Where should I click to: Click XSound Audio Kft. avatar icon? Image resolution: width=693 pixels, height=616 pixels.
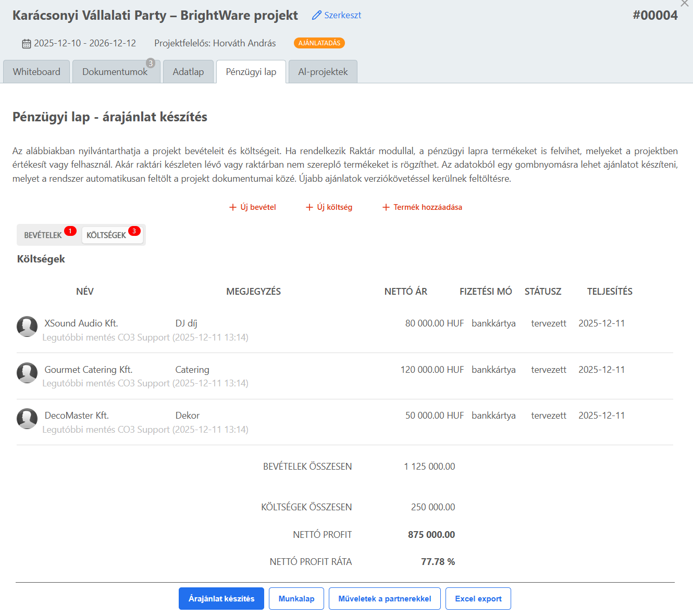tap(27, 326)
